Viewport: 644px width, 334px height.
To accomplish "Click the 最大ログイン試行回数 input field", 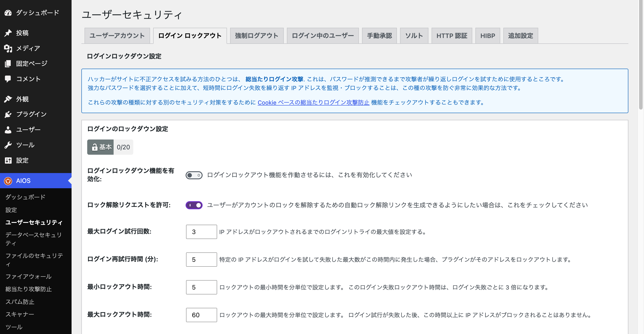I will [x=201, y=232].
